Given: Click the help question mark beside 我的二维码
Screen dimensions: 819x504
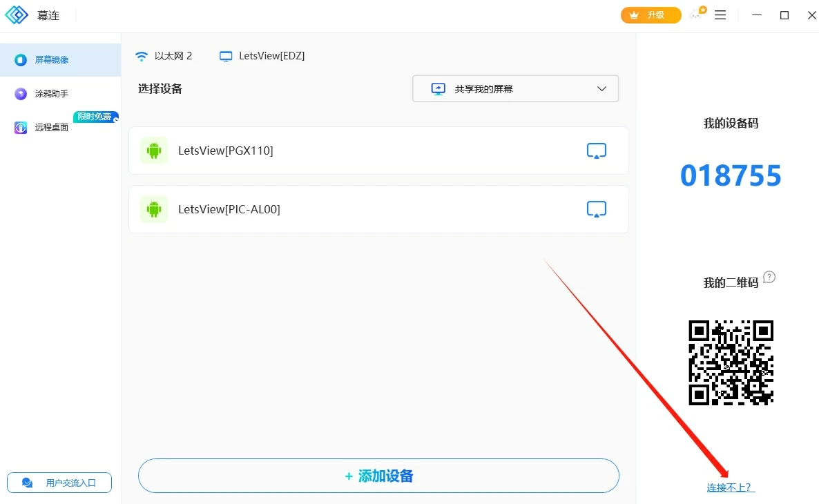Looking at the screenshot, I should tap(769, 277).
